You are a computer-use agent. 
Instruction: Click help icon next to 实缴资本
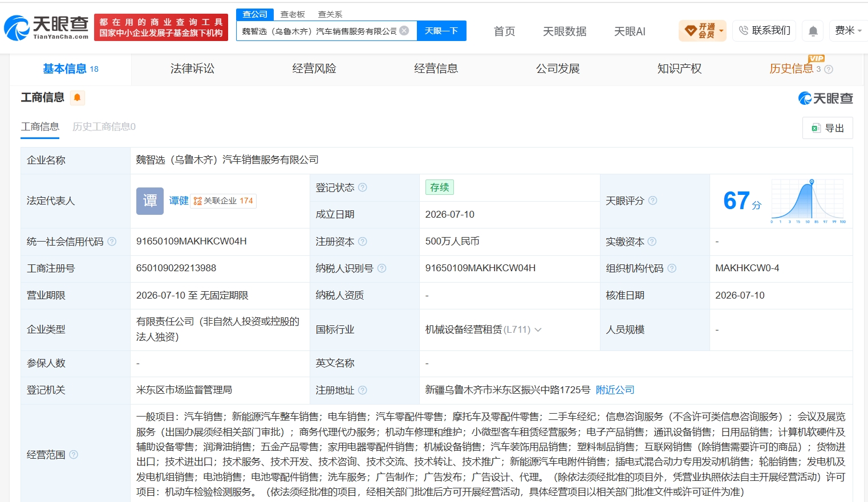(652, 242)
